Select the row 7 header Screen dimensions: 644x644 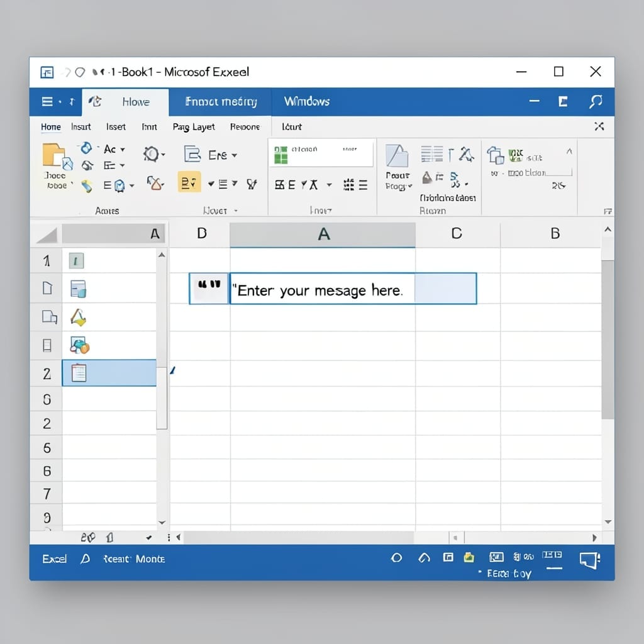click(x=47, y=494)
